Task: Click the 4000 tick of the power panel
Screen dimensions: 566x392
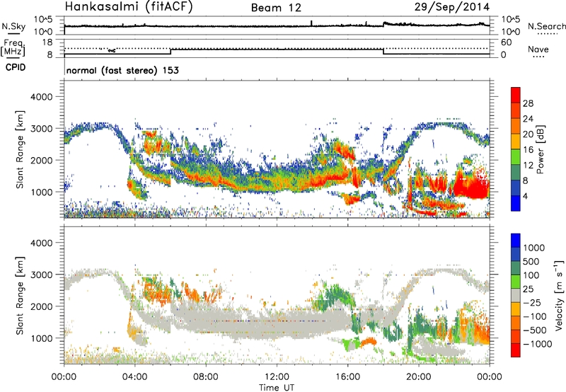Action: (42, 97)
